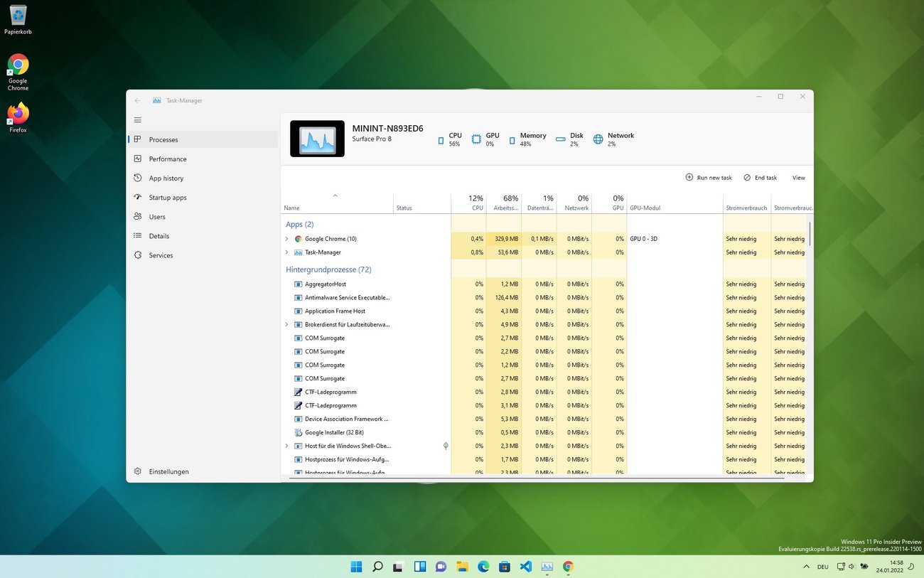View Startup apps in the sidebar
This screenshot has height=578, width=924.
[167, 197]
